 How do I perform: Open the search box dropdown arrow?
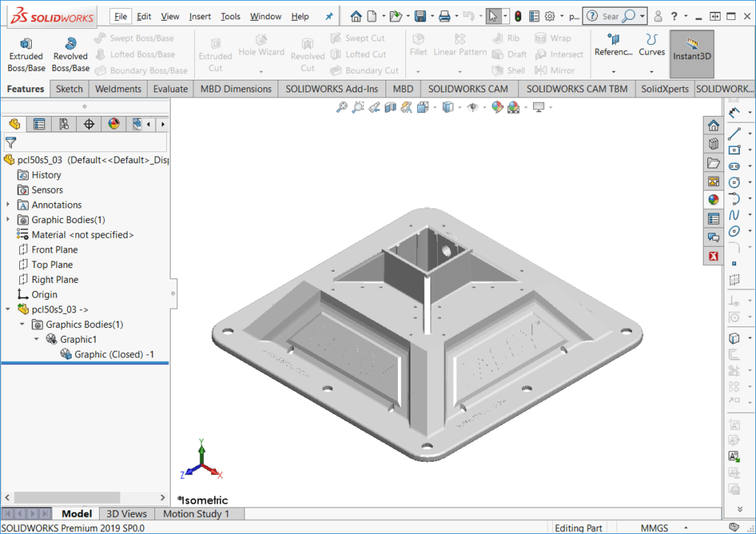[x=642, y=16]
